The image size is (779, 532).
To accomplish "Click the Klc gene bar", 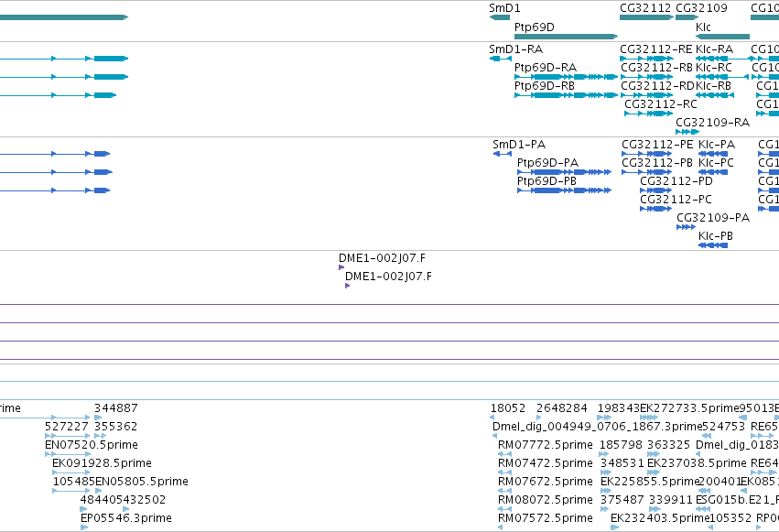I will tap(722, 37).
